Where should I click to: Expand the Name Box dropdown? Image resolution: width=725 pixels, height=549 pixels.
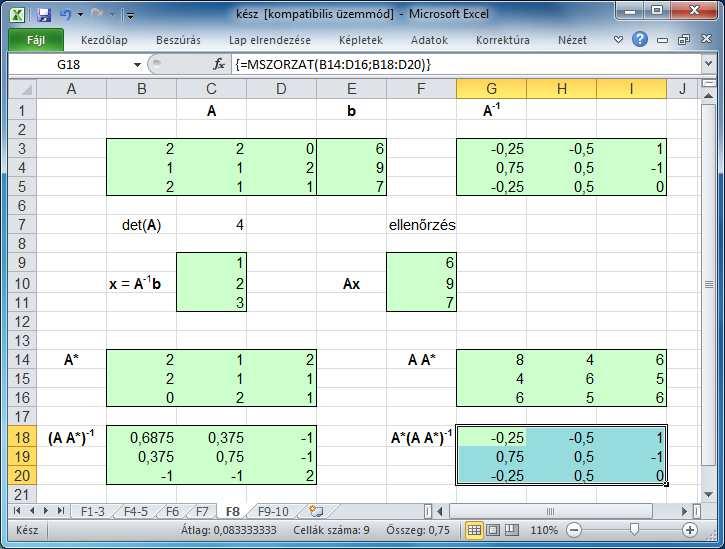pos(137,65)
